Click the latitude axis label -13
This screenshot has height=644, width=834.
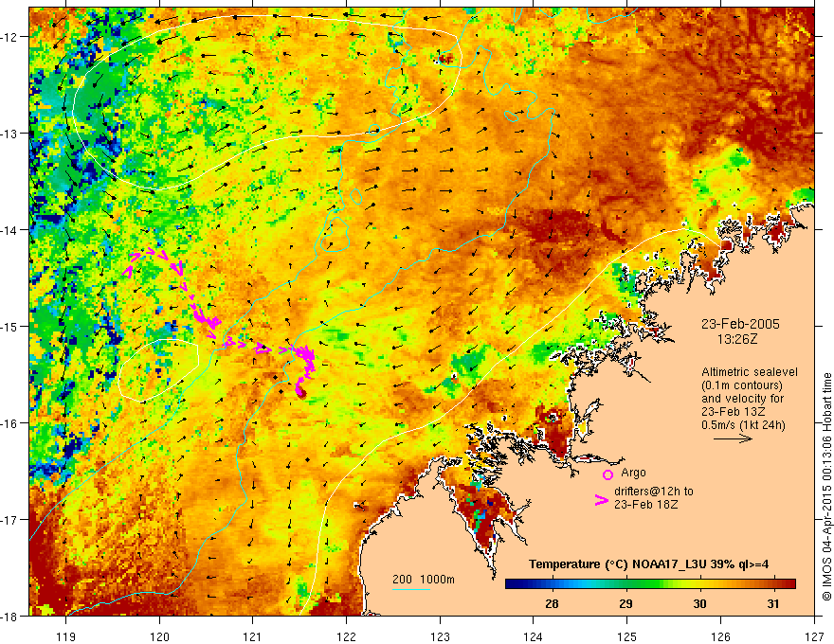point(10,134)
